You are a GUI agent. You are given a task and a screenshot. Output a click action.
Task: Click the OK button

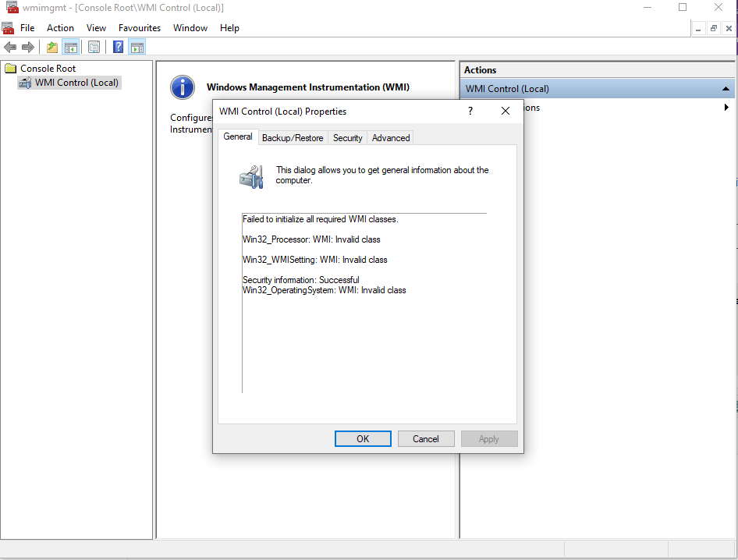click(363, 439)
